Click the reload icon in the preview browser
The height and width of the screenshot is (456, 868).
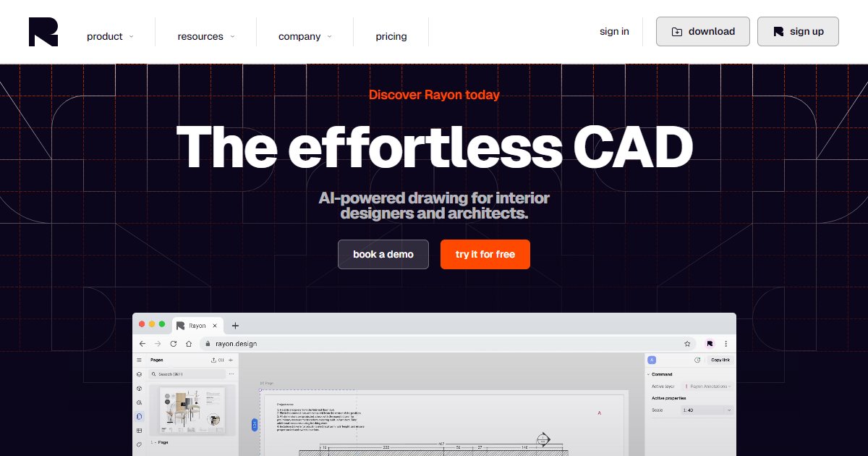(174, 344)
